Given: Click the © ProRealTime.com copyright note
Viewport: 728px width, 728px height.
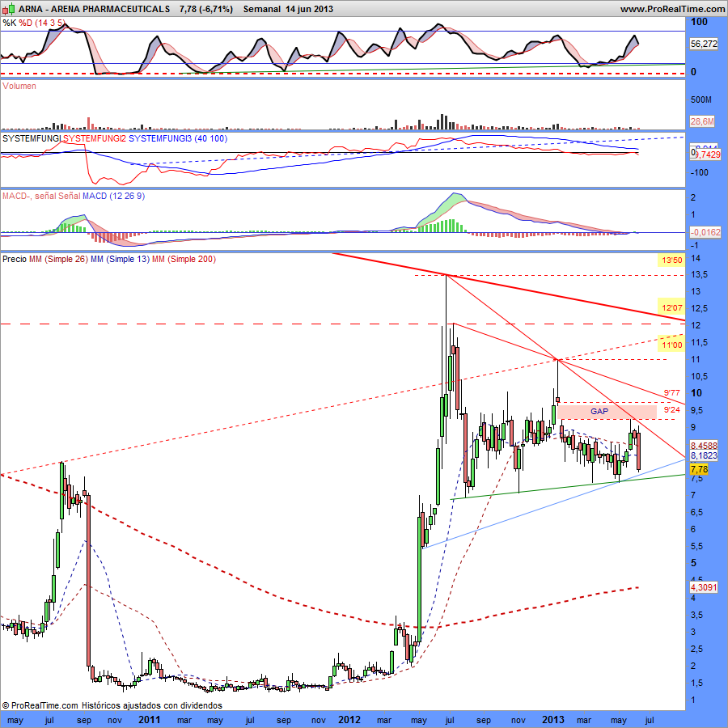Looking at the screenshot, I should pos(40,705).
